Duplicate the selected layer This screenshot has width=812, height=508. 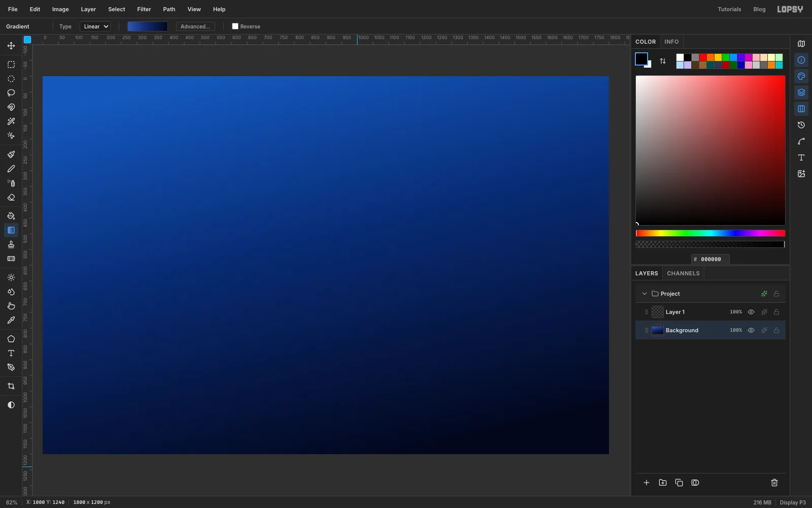[x=679, y=483]
